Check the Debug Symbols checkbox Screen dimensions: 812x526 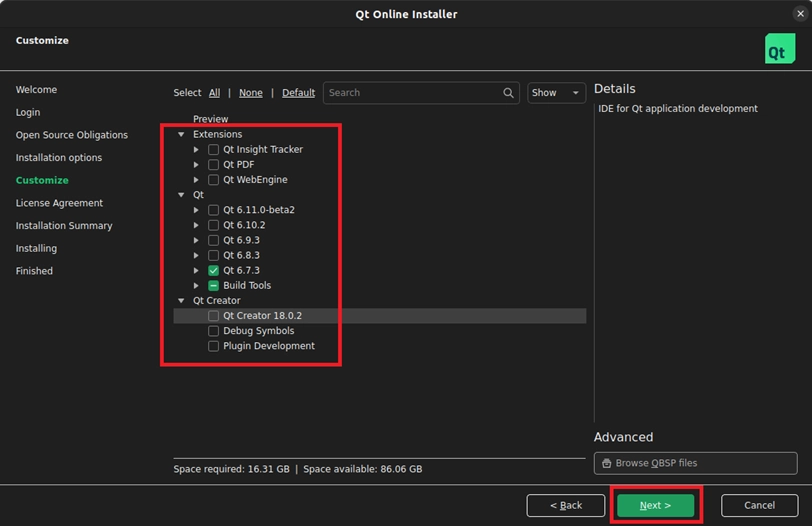(x=214, y=331)
